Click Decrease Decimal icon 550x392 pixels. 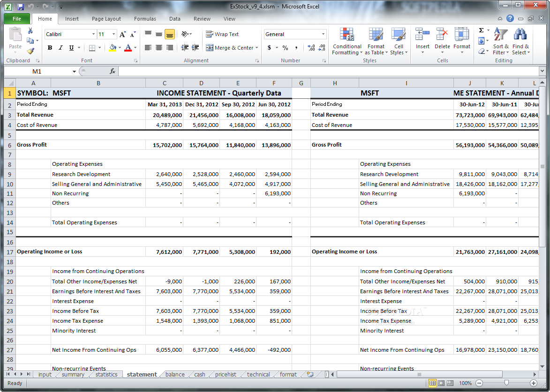322,48
